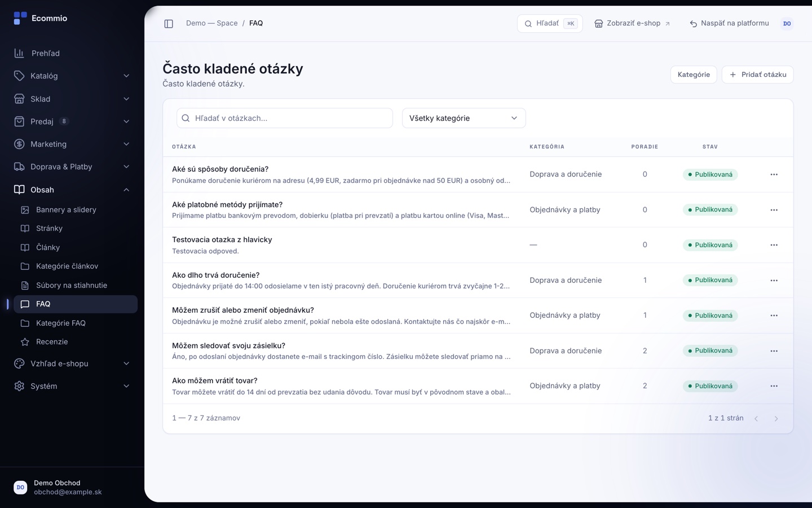Click Naspäť na platformu
Screen dimensions: 812x508
click(x=729, y=24)
